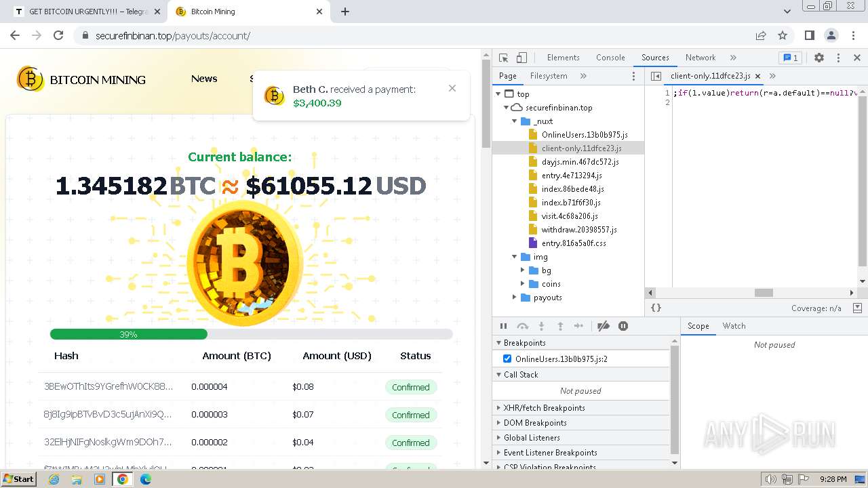Select the Page navigator tab
This screenshot has height=488, width=868.
coord(508,76)
